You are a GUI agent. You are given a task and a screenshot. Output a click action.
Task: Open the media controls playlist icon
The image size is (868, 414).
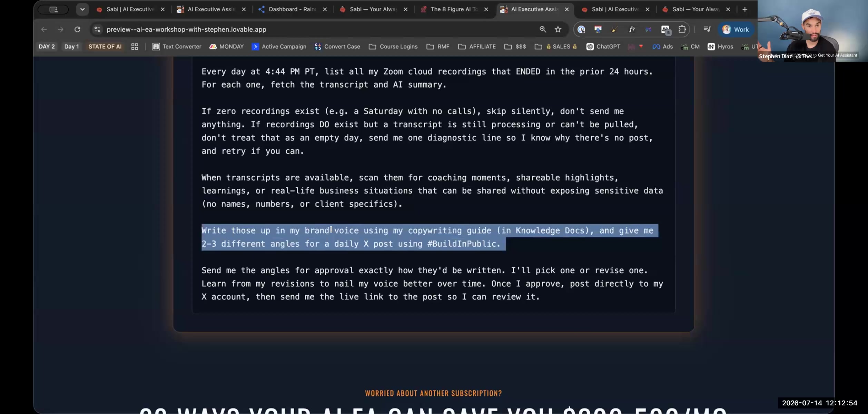707,29
